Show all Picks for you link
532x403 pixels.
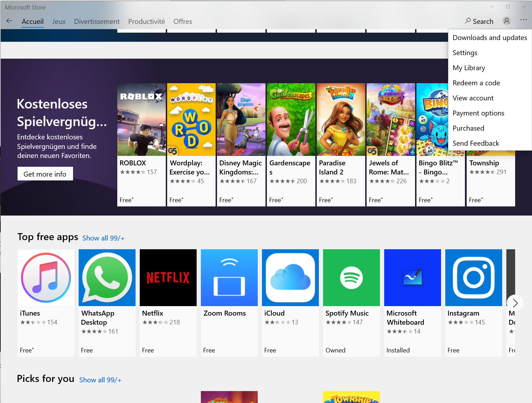tap(100, 380)
